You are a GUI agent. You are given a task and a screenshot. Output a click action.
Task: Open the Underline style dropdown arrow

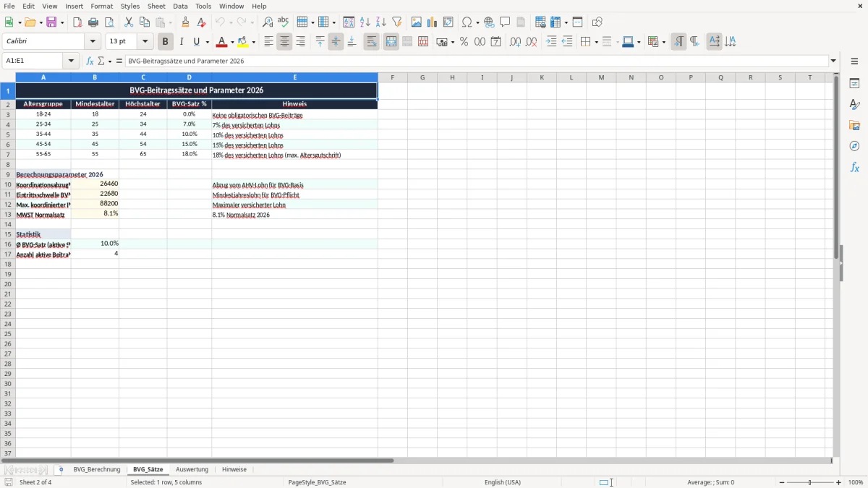[x=207, y=42]
